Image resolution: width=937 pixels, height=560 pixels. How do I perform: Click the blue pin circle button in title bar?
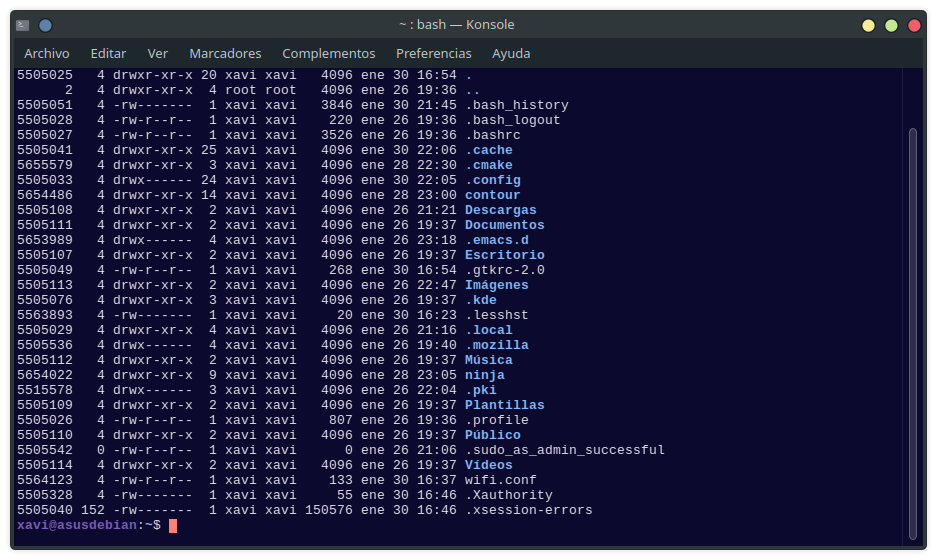pyautogui.click(x=45, y=25)
